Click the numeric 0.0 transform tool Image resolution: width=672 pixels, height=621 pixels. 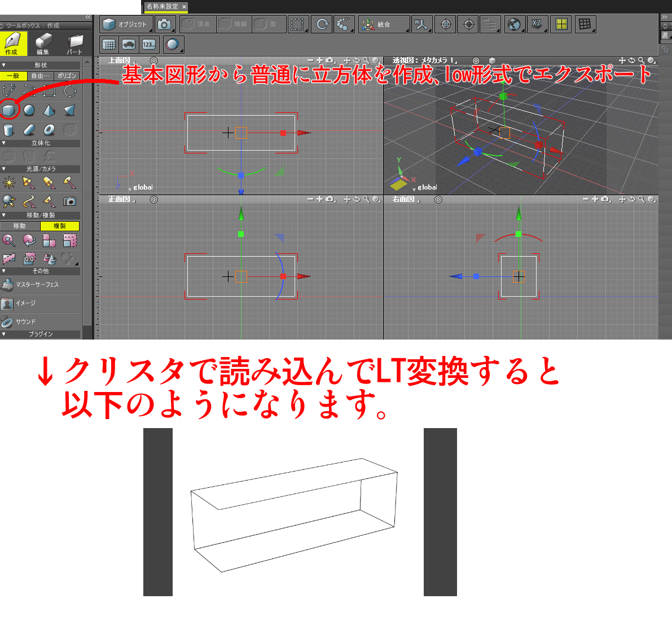click(29, 259)
